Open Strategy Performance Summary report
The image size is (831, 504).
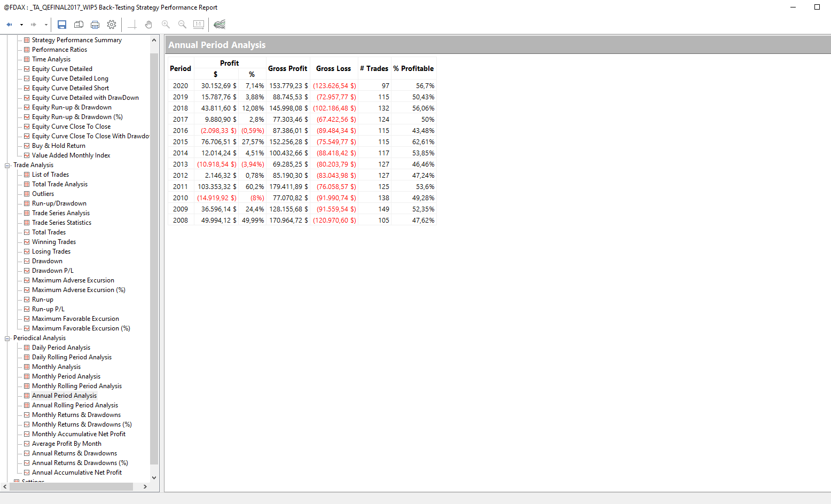point(76,40)
